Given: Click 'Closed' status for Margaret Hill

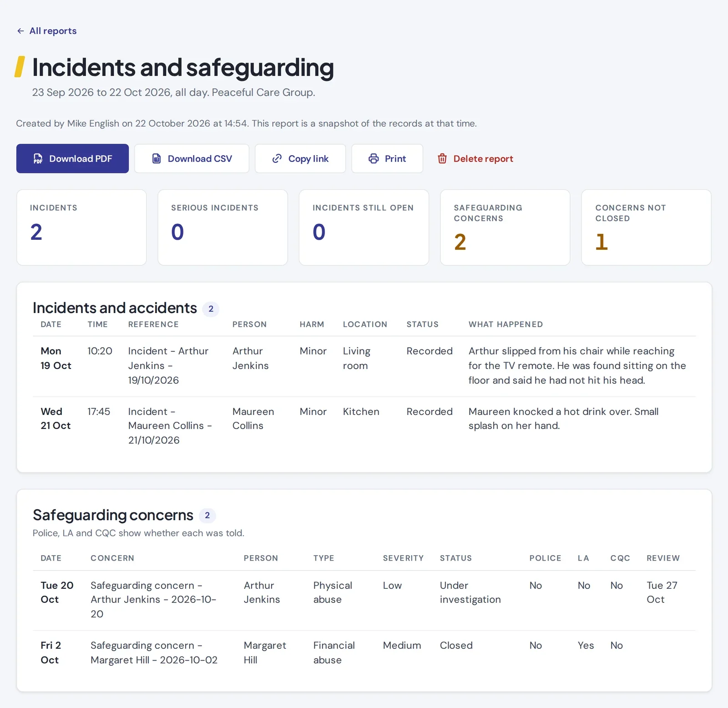Looking at the screenshot, I should coord(456,646).
